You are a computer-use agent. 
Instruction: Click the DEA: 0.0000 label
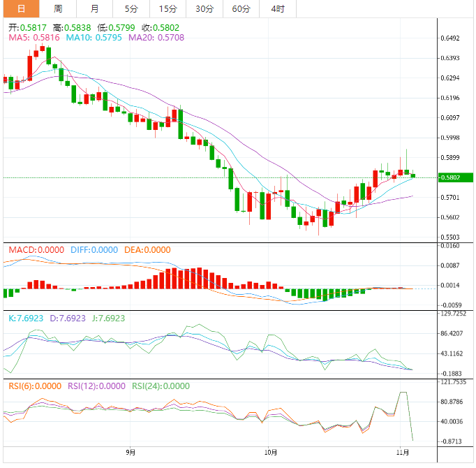click(147, 250)
